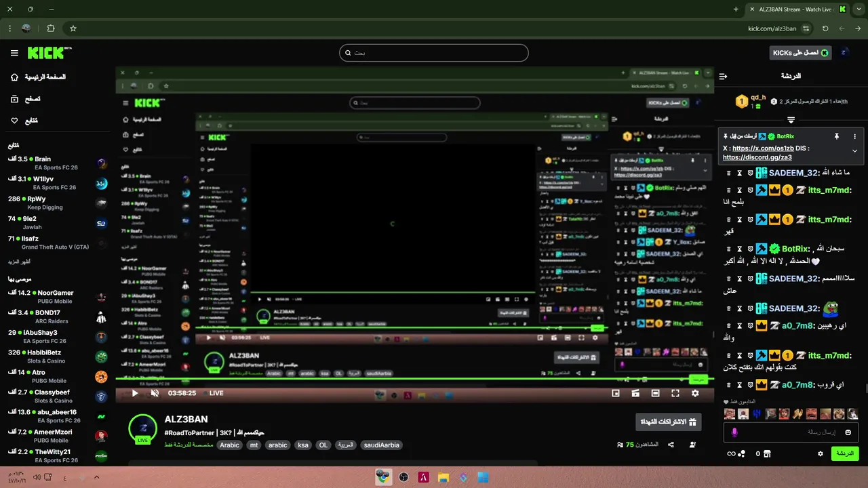Image resolution: width=868 pixels, height=488 pixels.
Task: Select the 'saudiAarbia' tag
Action: coord(381,445)
